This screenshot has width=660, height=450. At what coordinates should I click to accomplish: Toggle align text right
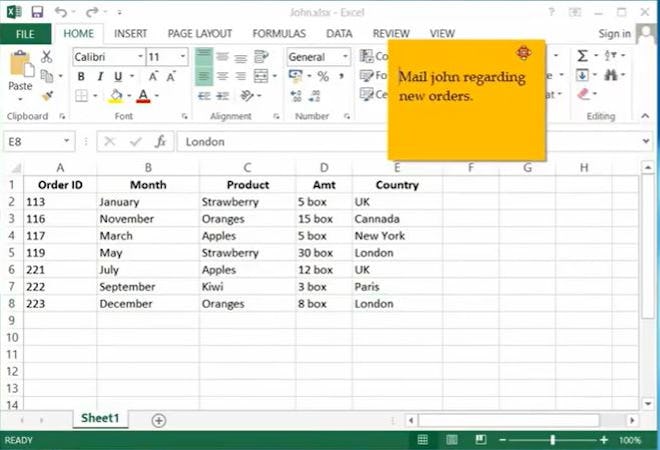[x=241, y=76]
